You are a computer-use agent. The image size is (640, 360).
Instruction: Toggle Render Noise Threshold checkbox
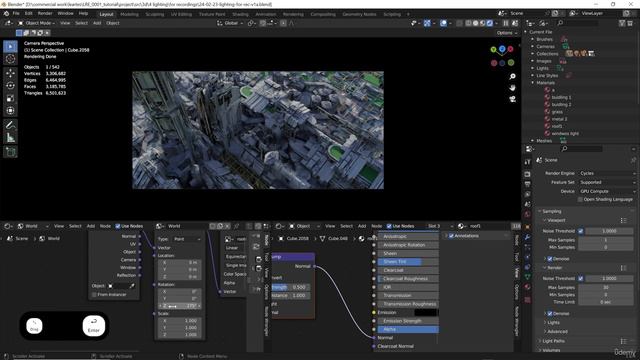(x=580, y=278)
